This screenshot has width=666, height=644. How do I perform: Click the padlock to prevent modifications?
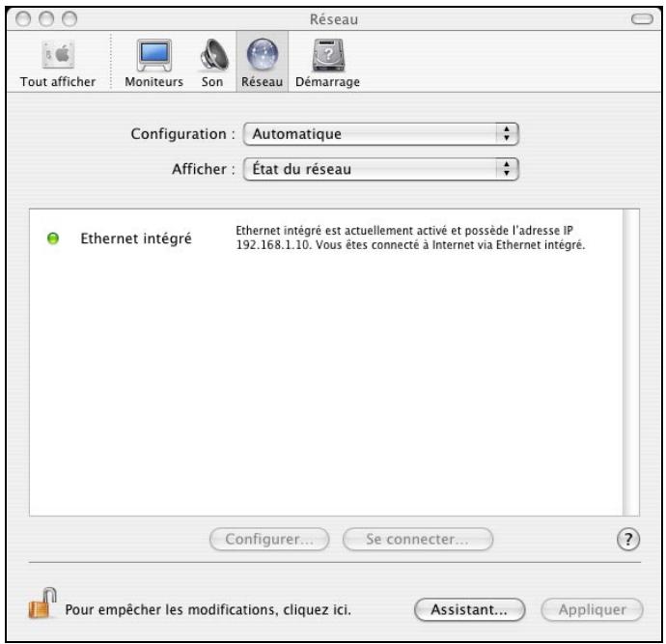point(42,603)
